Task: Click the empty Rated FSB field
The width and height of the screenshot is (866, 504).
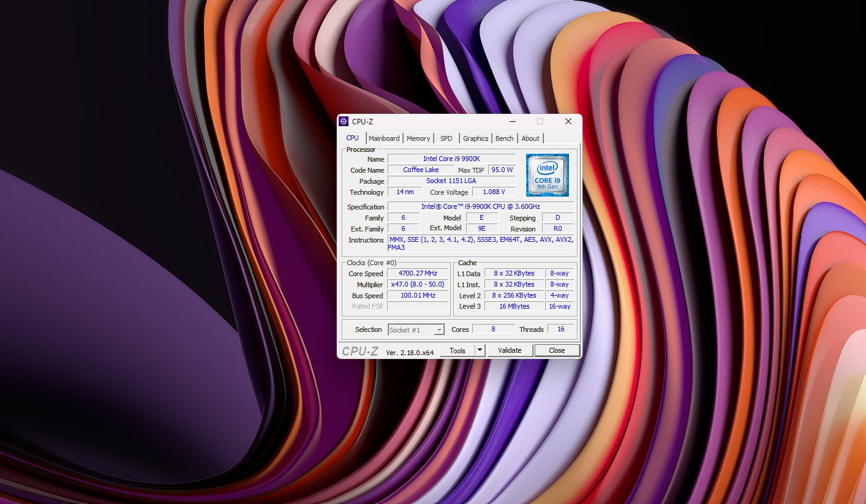Action: pos(418,306)
